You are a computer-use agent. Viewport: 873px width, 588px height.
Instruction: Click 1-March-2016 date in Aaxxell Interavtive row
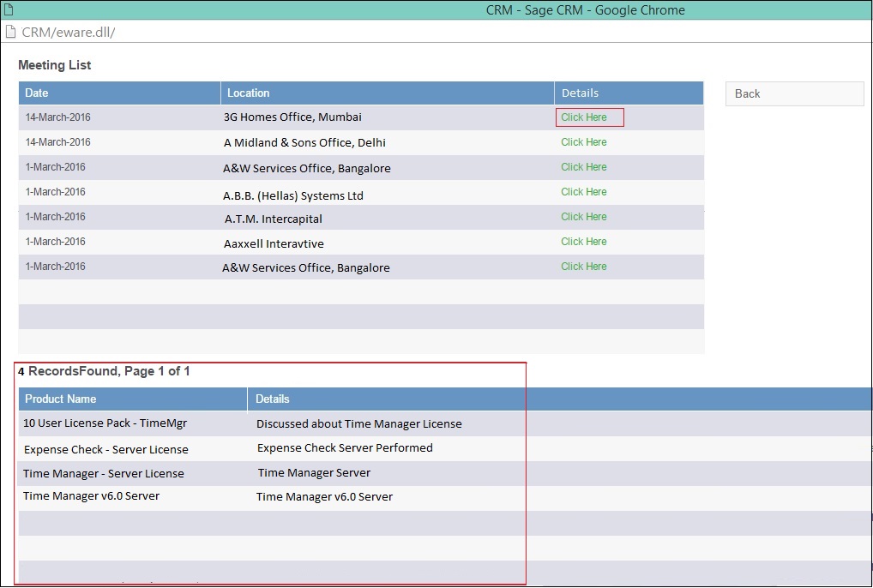(x=56, y=242)
